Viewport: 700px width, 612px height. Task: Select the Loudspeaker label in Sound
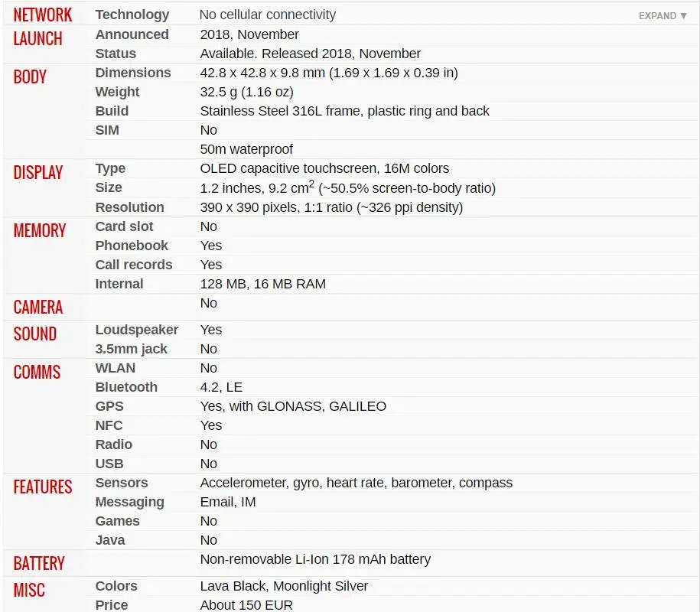click(137, 330)
